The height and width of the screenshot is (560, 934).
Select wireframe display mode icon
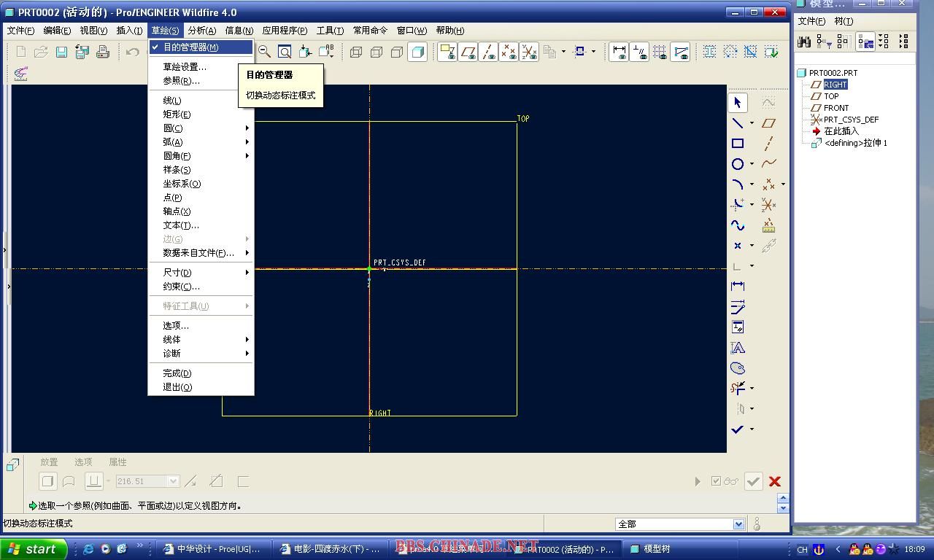click(356, 52)
